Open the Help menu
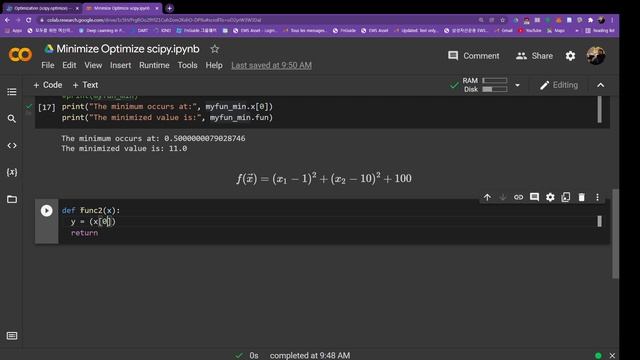 214,65
